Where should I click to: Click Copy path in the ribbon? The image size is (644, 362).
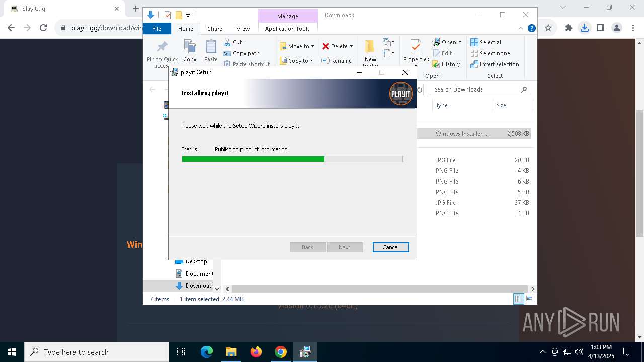[242, 53]
